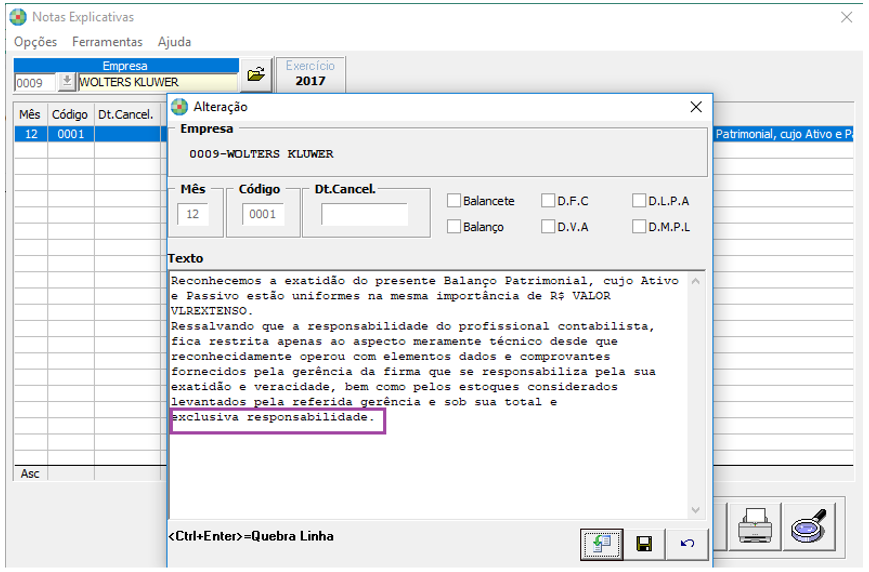Open the Ajuda menu

[x=174, y=42]
